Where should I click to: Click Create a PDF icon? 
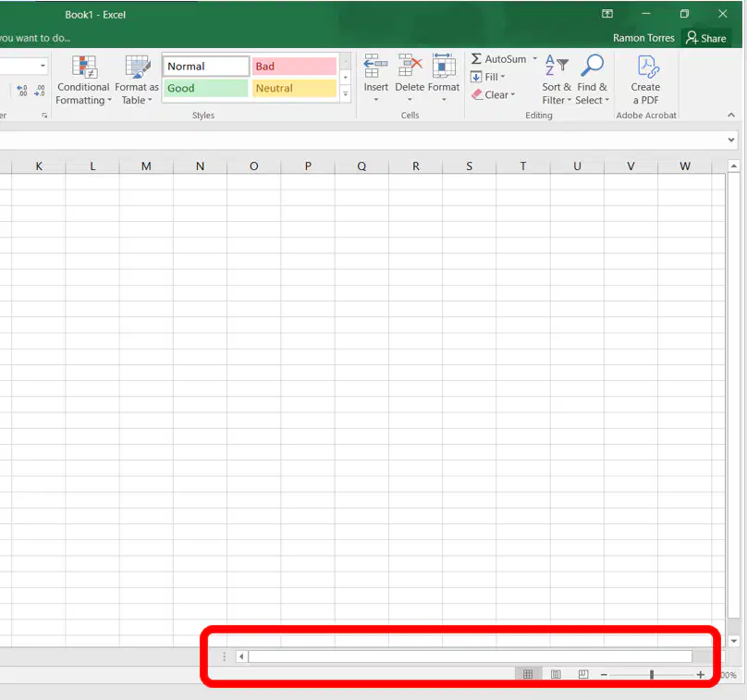coord(646,68)
